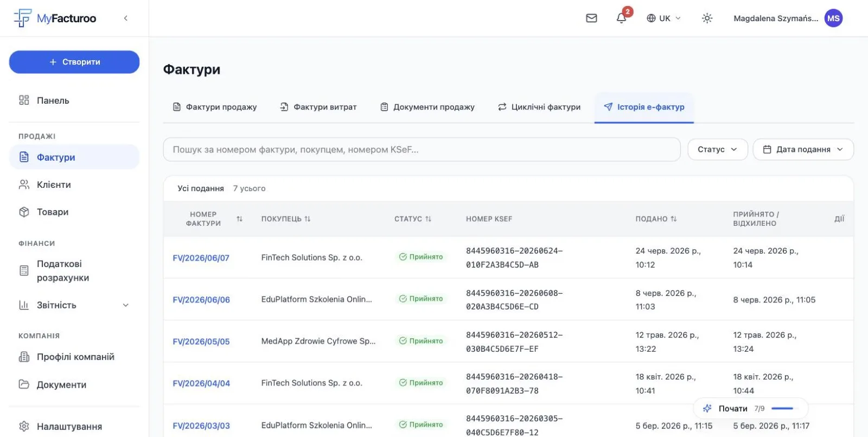This screenshot has width=868, height=437.
Task: Switch to Циклічні фактури tab
Action: pyautogui.click(x=539, y=107)
